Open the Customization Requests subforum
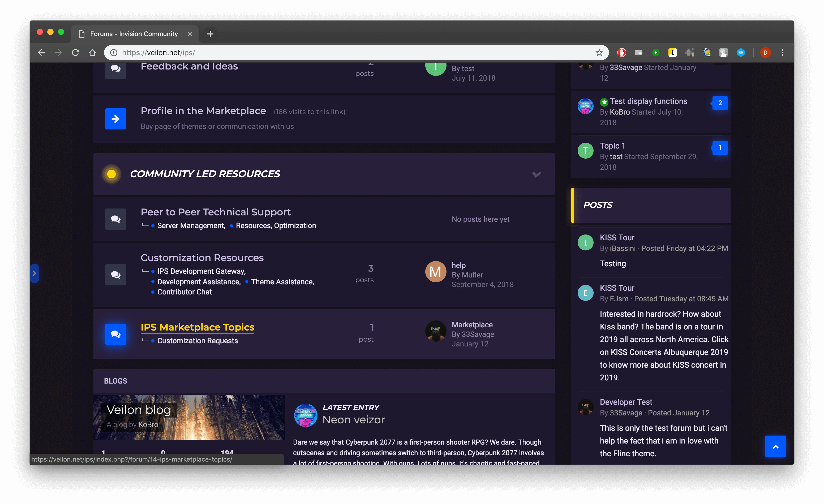 [197, 341]
